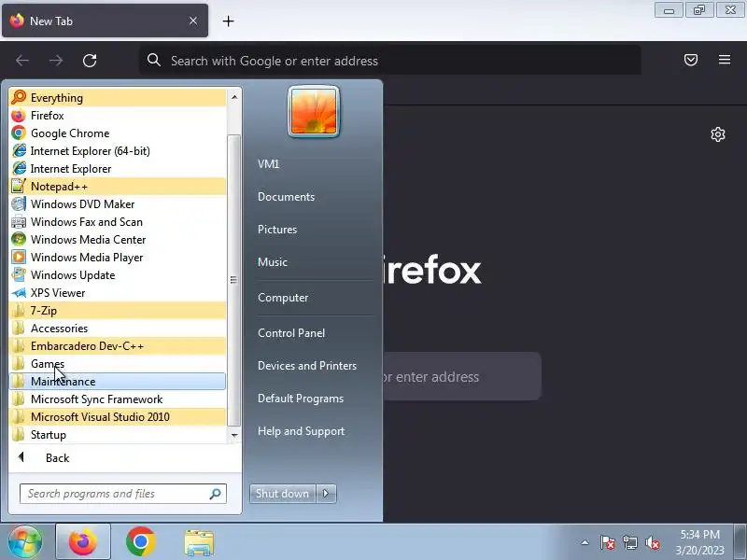Click the Action Center flag tray icon
This screenshot has height=560, width=747.
[608, 542]
